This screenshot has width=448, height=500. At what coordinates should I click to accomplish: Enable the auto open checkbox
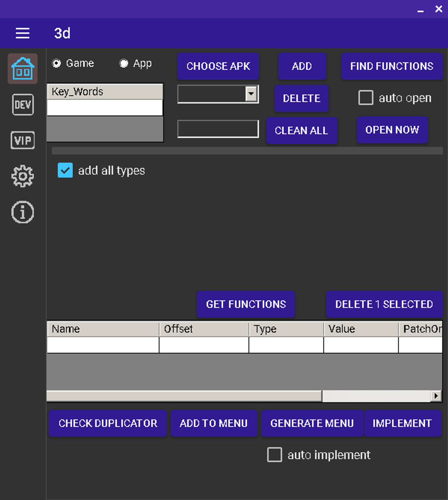[x=365, y=98]
